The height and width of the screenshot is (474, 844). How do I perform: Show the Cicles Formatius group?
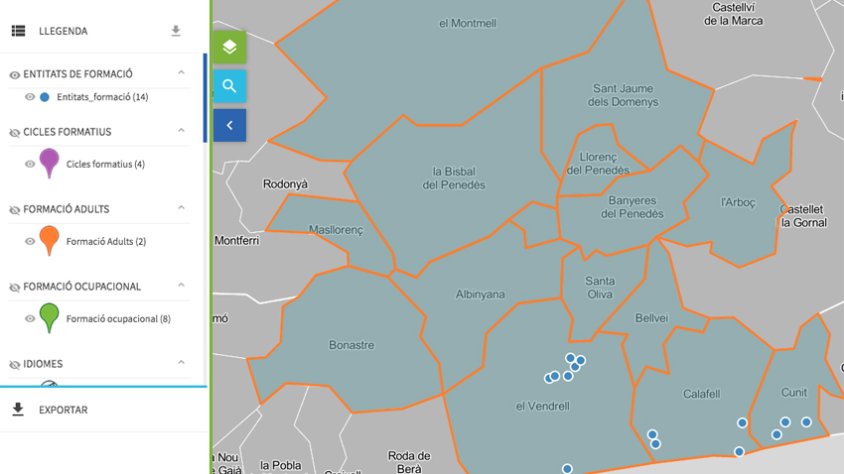[x=15, y=132]
